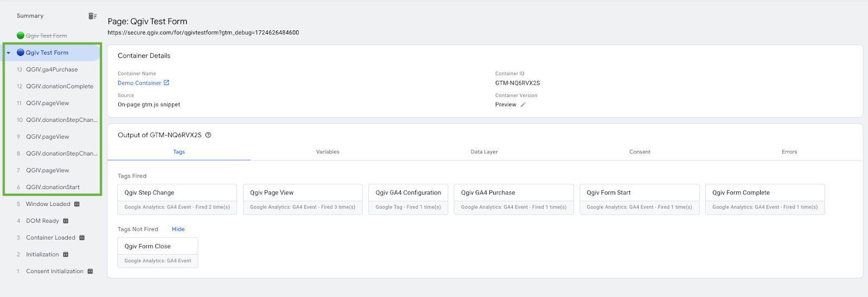Click the green dot of struck-through Qgiv Test Form
This screenshot has width=868, height=297.
coord(21,36)
